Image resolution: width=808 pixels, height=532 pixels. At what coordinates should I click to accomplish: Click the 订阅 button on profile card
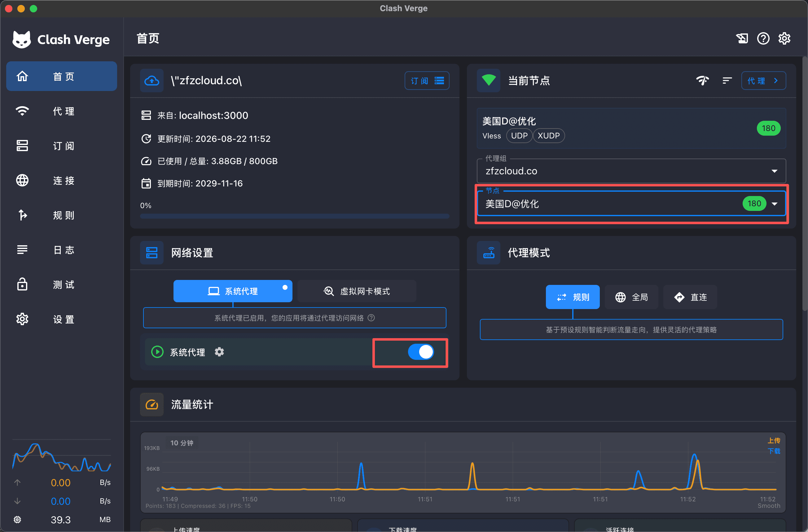tap(427, 81)
